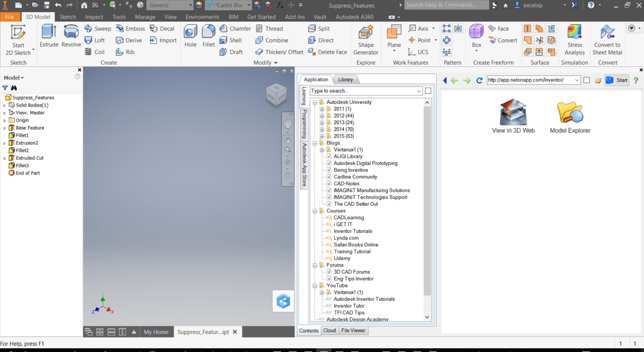Create a freeform Box
644x352 pixels.
(x=477, y=36)
